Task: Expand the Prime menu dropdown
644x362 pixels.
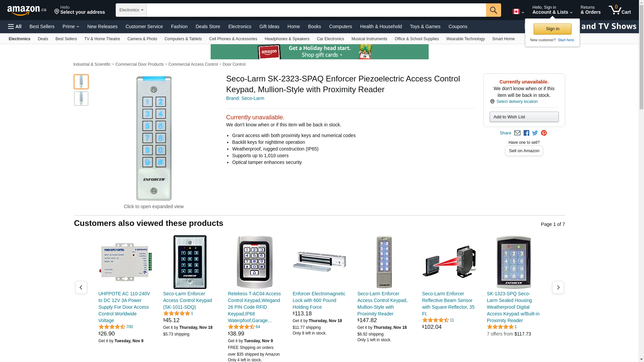Action: [x=71, y=26]
